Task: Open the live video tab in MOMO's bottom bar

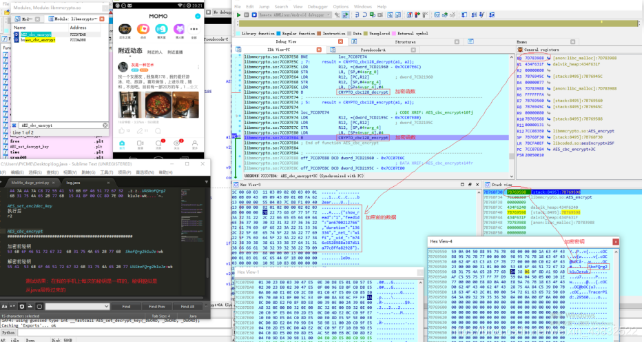Action: point(140,144)
